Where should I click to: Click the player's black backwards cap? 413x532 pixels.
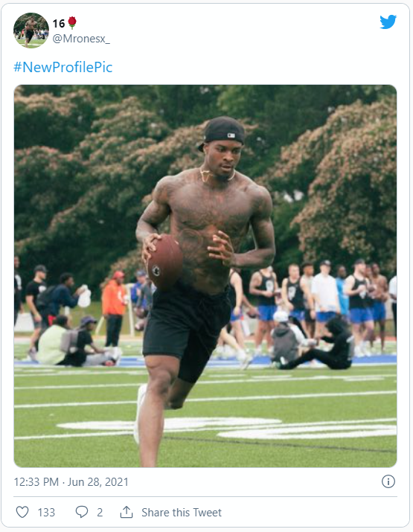(x=222, y=132)
